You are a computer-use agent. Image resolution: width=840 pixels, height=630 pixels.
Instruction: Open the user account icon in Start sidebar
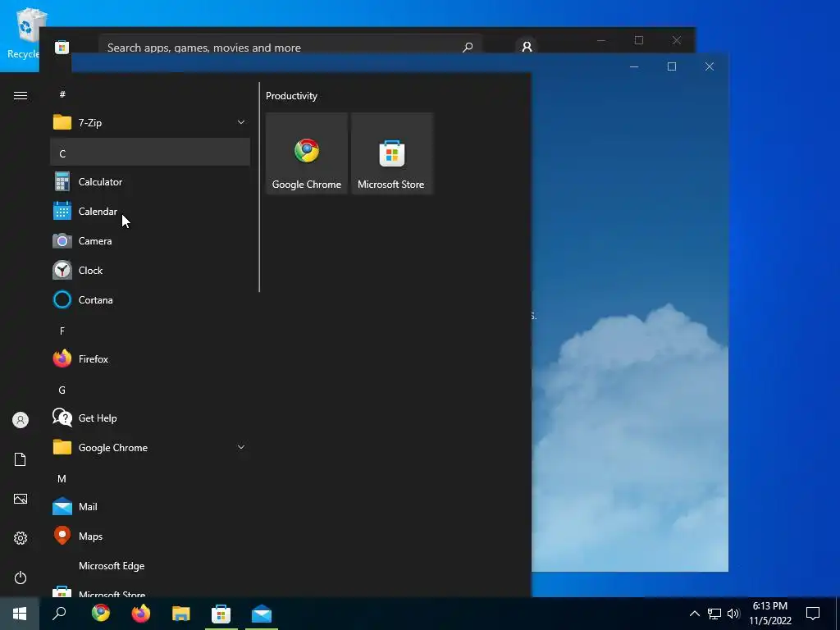coord(21,420)
